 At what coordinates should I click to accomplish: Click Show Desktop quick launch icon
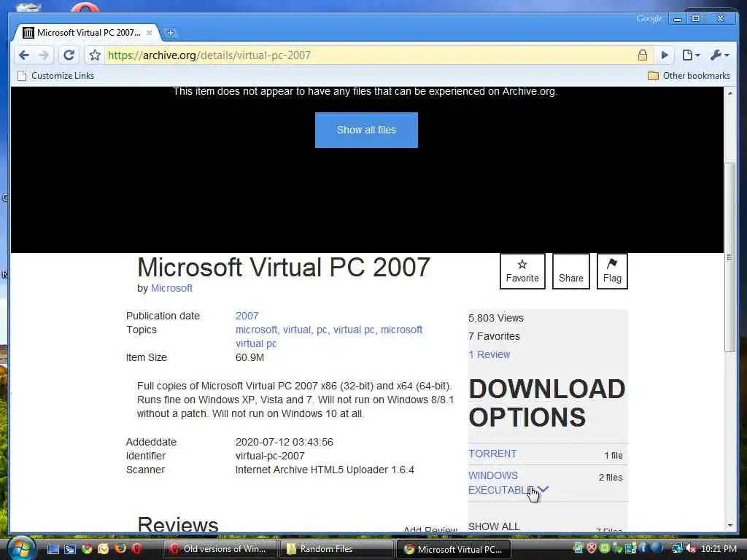click(x=53, y=549)
